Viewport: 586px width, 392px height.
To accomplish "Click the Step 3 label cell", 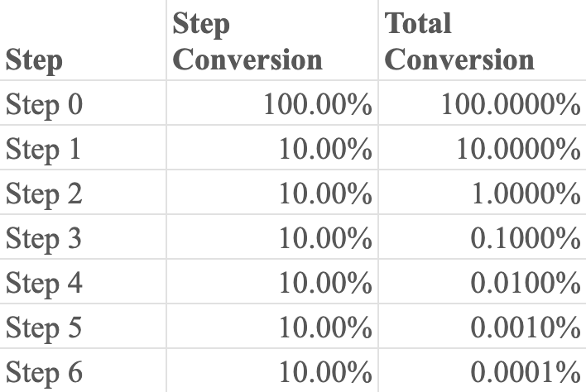I will [x=45, y=239].
